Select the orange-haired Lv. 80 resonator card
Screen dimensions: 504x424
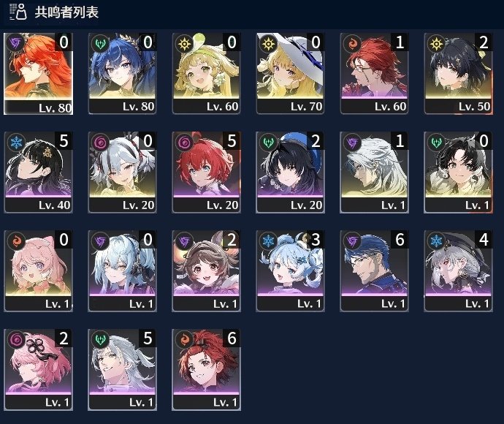click(x=38, y=74)
